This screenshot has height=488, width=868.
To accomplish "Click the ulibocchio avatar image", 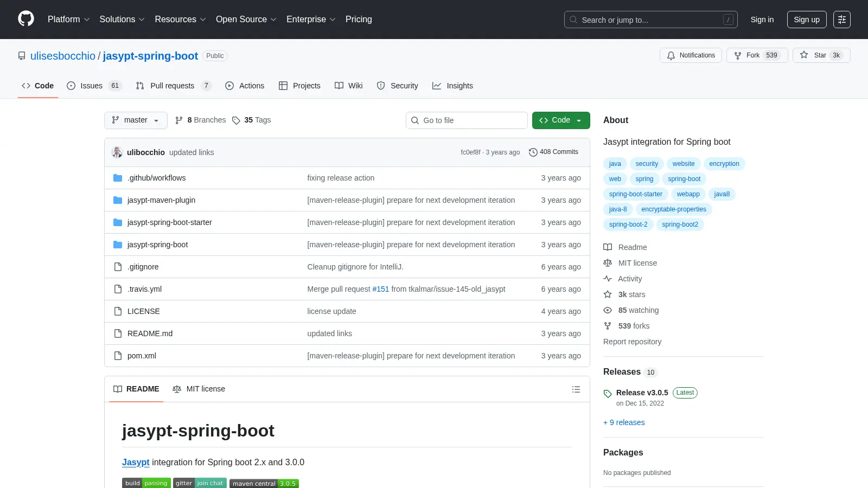I will click(117, 152).
